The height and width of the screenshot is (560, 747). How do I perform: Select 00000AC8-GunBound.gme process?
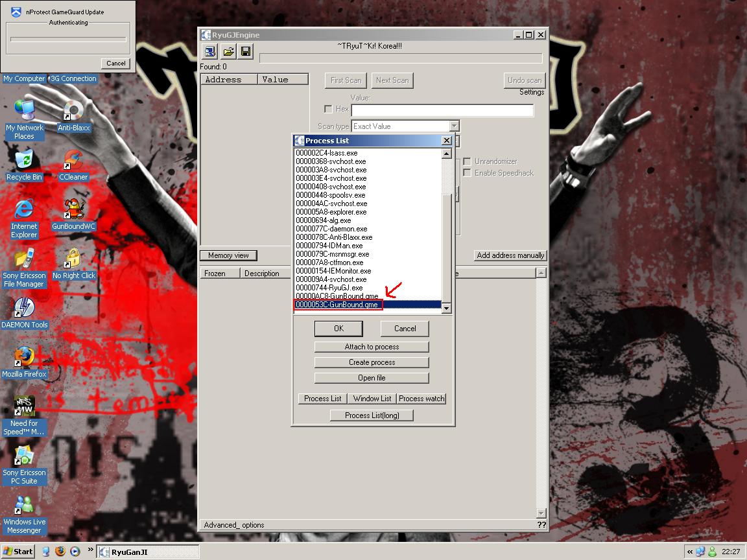coord(367,296)
